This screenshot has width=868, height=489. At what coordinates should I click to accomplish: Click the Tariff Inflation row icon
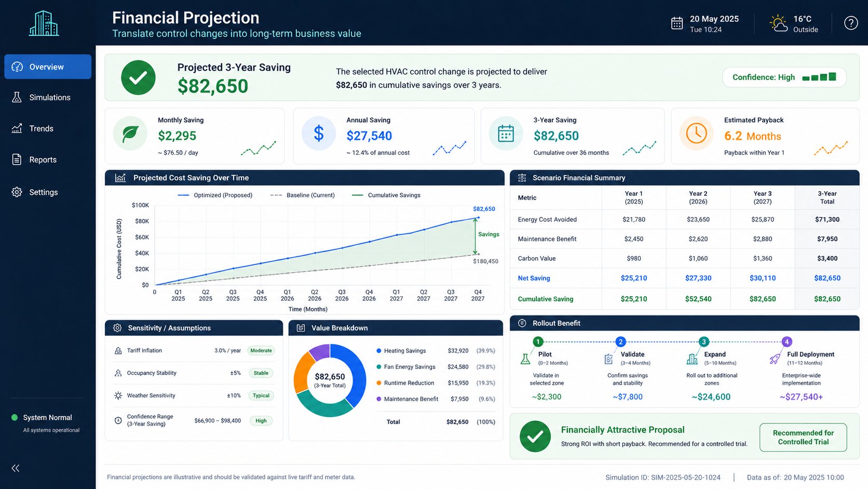coord(118,351)
